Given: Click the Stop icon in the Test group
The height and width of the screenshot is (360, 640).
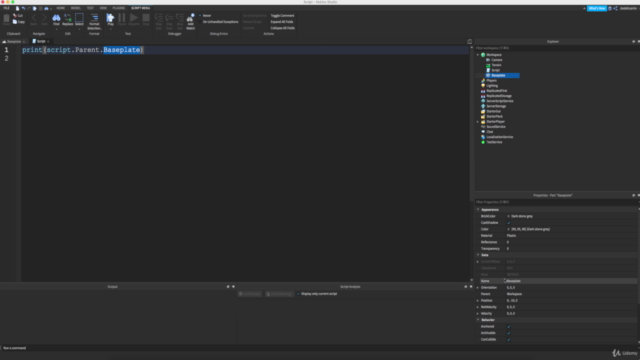Looking at the screenshot, I should 146,18.
